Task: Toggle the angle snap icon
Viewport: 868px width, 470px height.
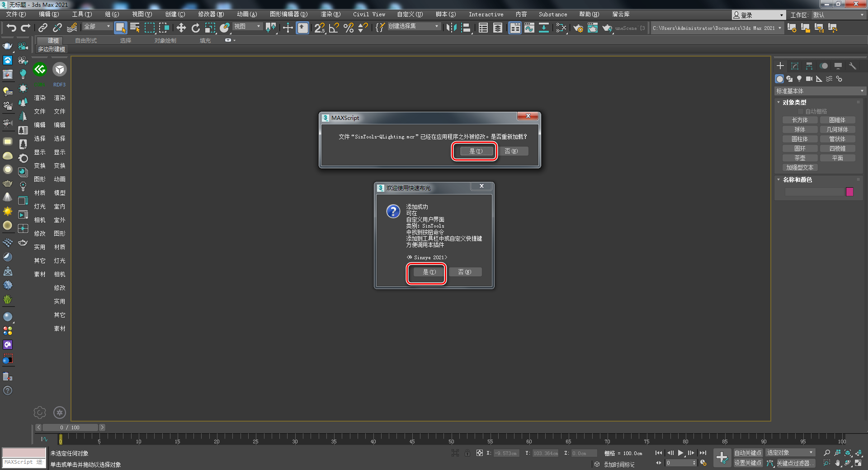Action: (x=334, y=28)
